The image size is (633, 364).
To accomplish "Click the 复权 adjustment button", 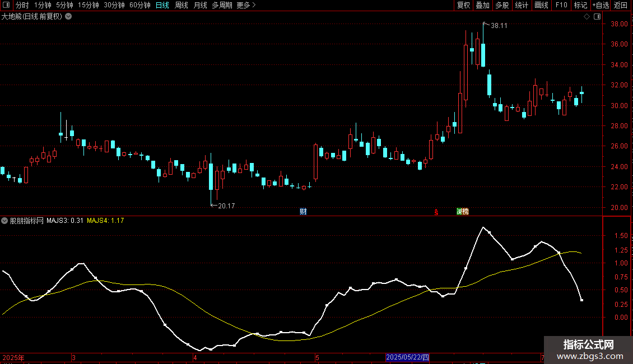I will click(463, 5).
